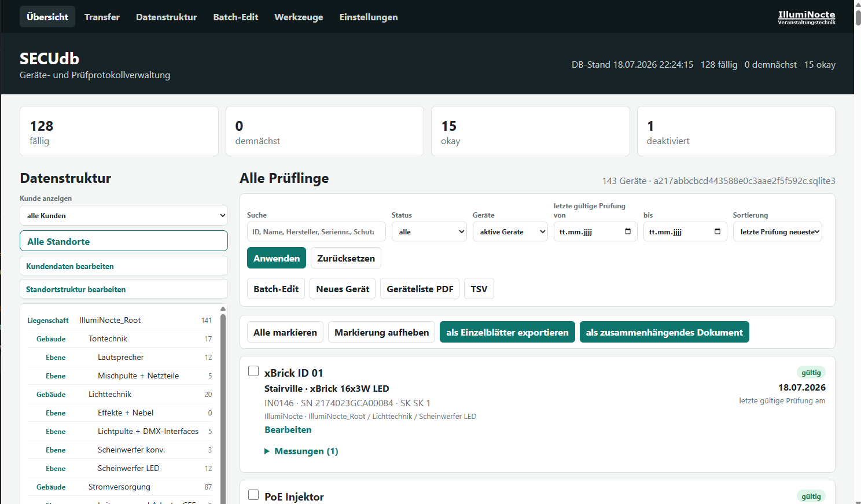Tick the checkbox for PoE Injektor
Screen dimensions: 861x504
click(x=253, y=495)
